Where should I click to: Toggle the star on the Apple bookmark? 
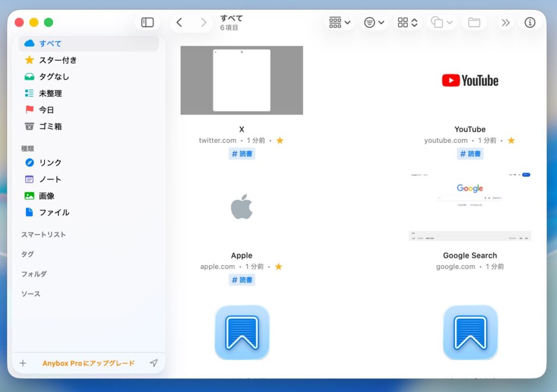pos(279,267)
